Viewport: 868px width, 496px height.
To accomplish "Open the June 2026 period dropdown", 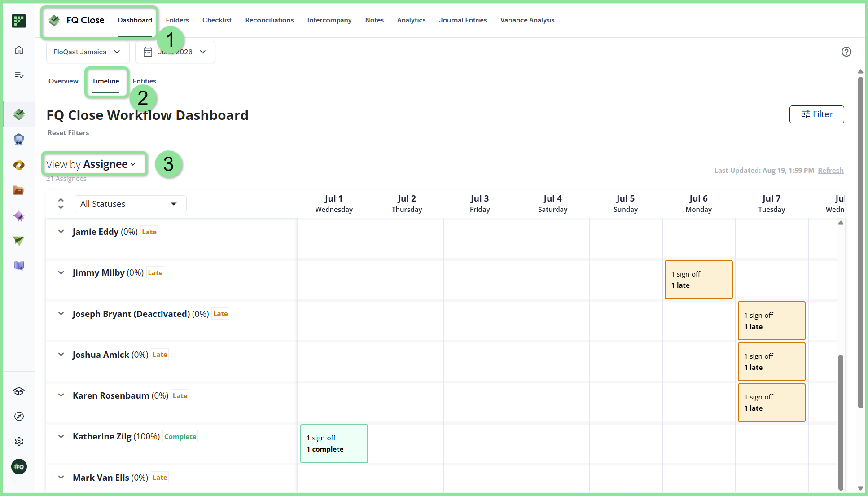I will tap(175, 52).
